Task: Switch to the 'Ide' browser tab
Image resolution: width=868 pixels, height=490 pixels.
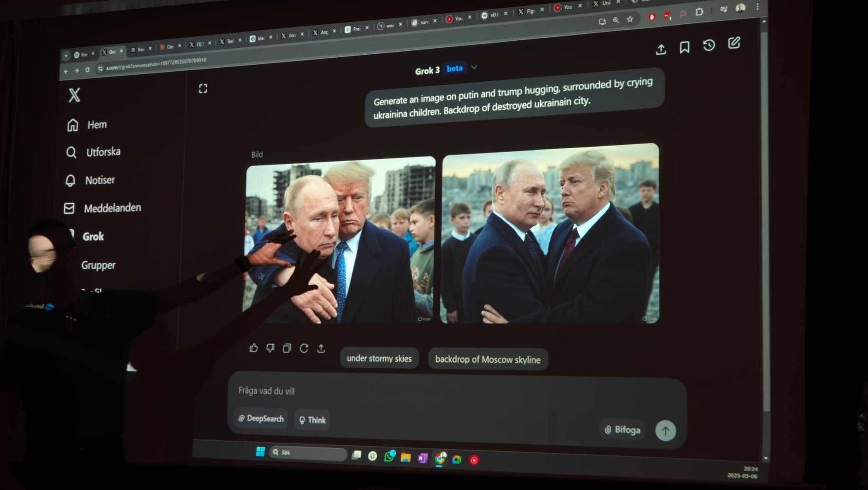Action: (260, 38)
